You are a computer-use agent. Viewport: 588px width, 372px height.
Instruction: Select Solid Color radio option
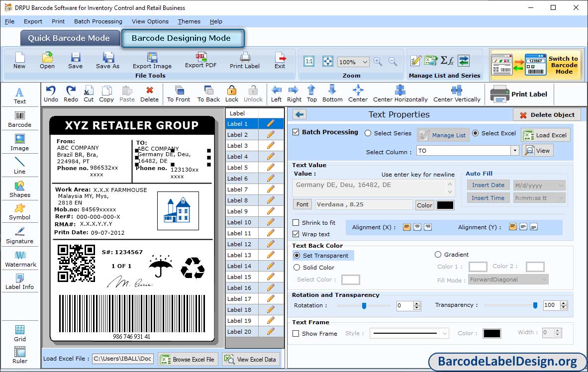(x=297, y=268)
